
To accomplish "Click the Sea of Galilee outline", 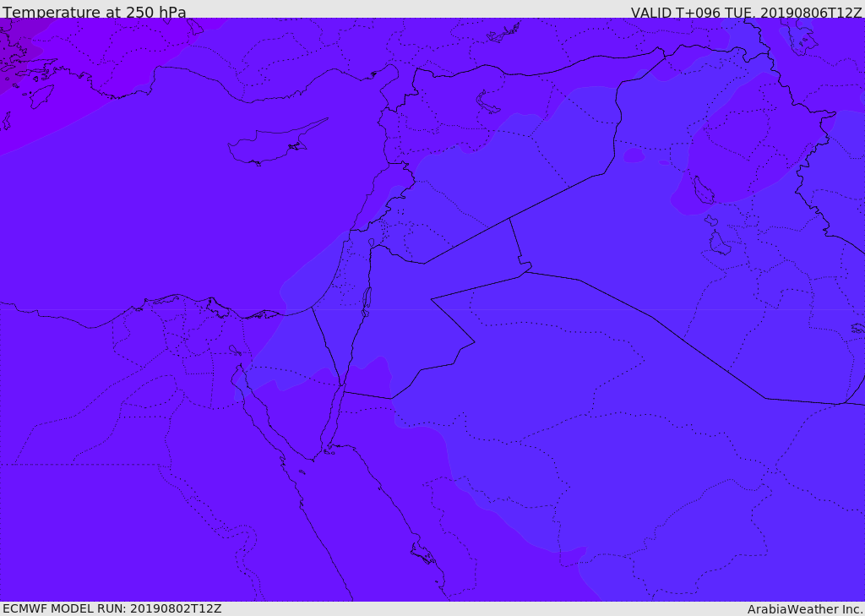I will pos(371,243).
